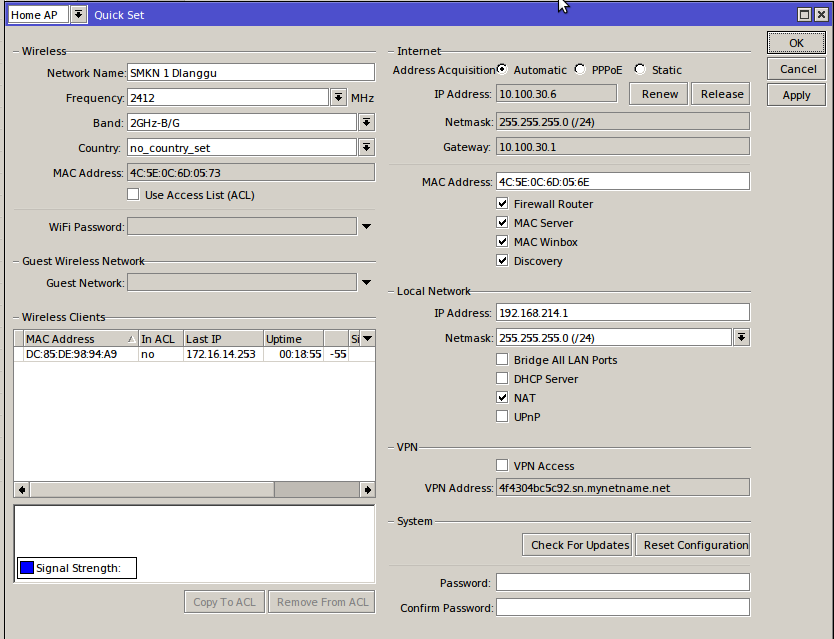Expand the Guest Network dropdown
Viewport: 834px width, 639px height.
click(x=366, y=281)
